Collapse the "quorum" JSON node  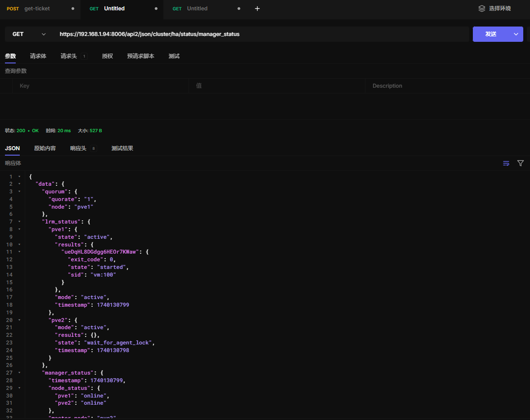19,192
